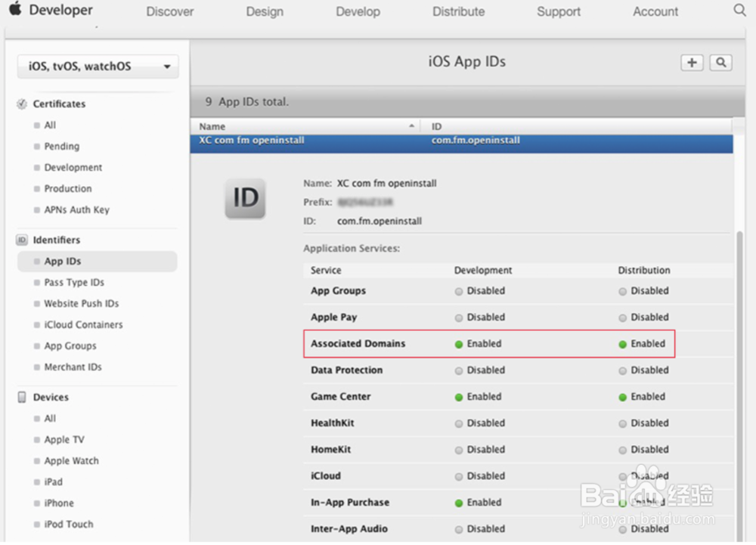
Task: Show Apple Watch devices
Action: 71,460
